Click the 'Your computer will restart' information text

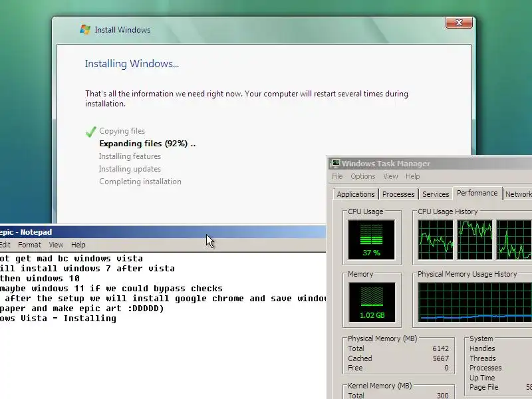(246, 98)
